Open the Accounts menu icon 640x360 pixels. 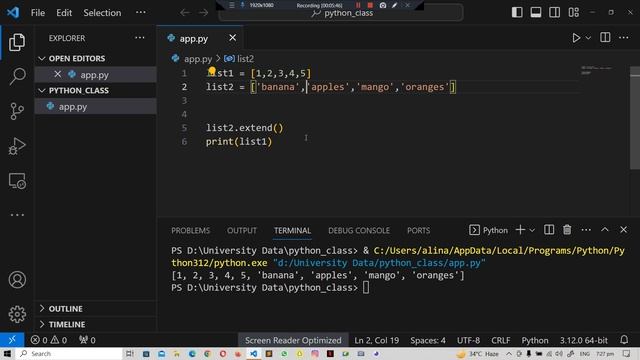click(17, 280)
